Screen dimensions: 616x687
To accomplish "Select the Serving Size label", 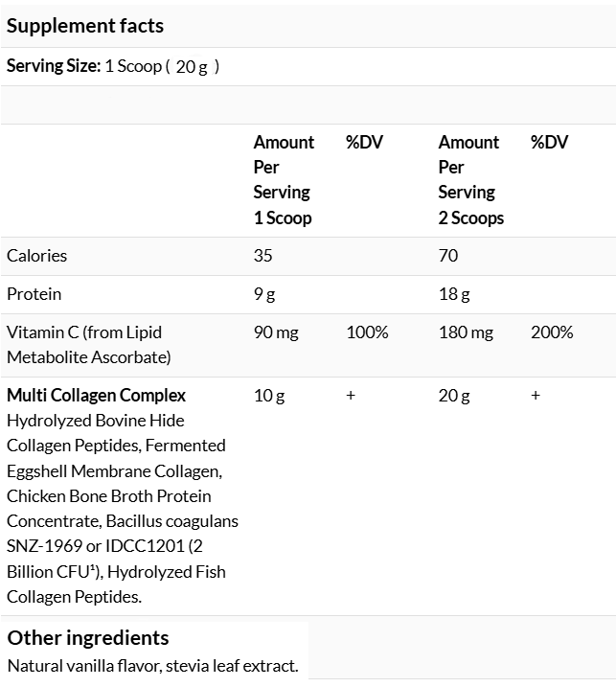I will point(54,66).
